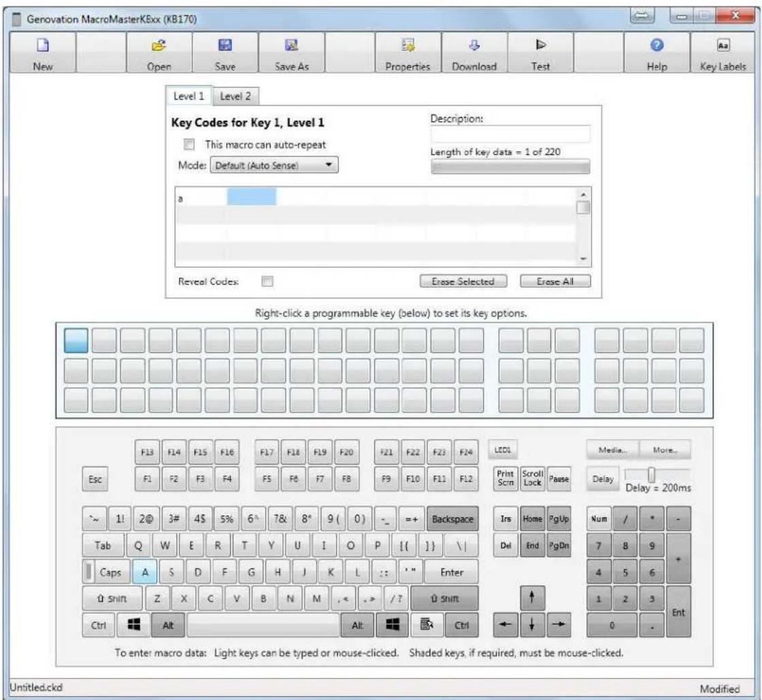
Task: Click the Backspace key
Action: (x=452, y=519)
